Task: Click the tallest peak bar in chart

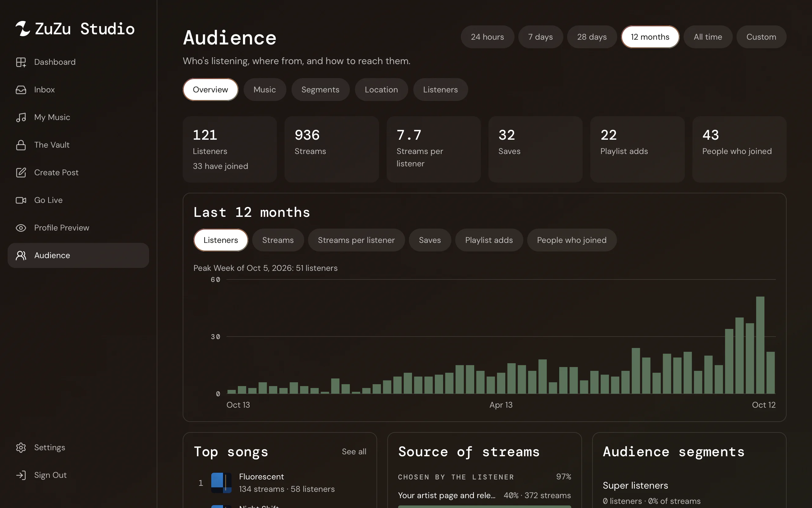Action: (x=760, y=345)
